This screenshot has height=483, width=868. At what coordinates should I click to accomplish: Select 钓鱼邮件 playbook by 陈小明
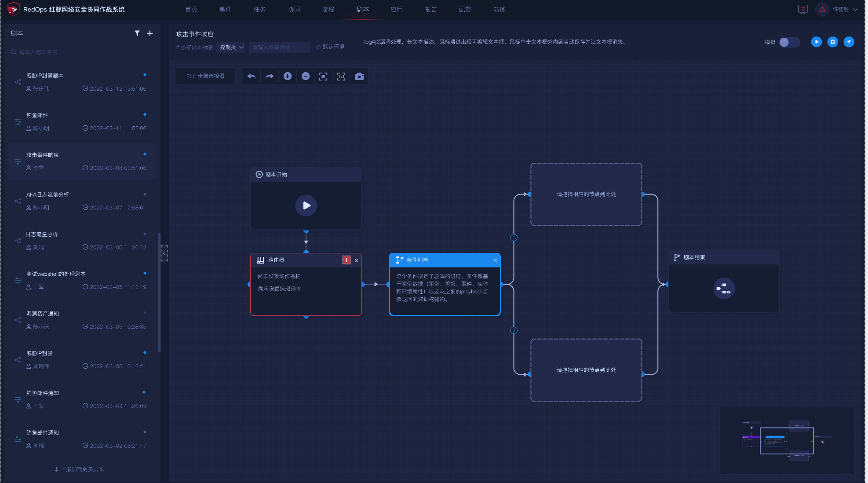pyautogui.click(x=82, y=122)
